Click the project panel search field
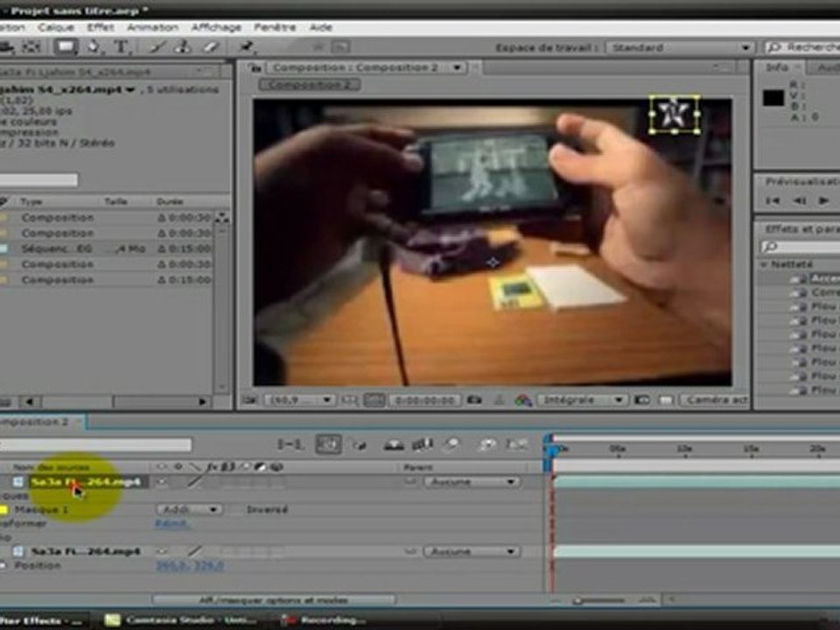Screen dimensions: 840x630 (x=38, y=179)
